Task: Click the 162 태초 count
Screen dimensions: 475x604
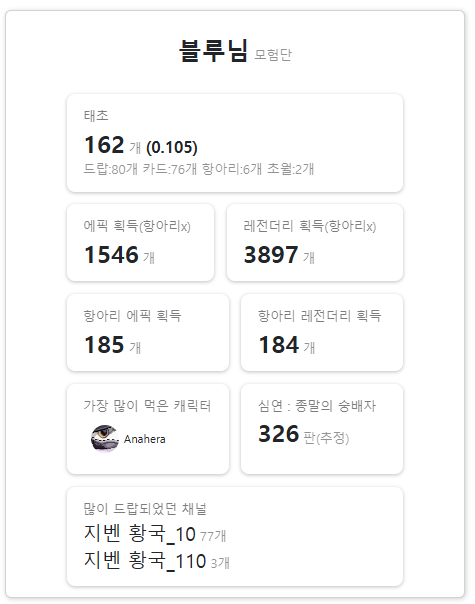Action: point(104,145)
